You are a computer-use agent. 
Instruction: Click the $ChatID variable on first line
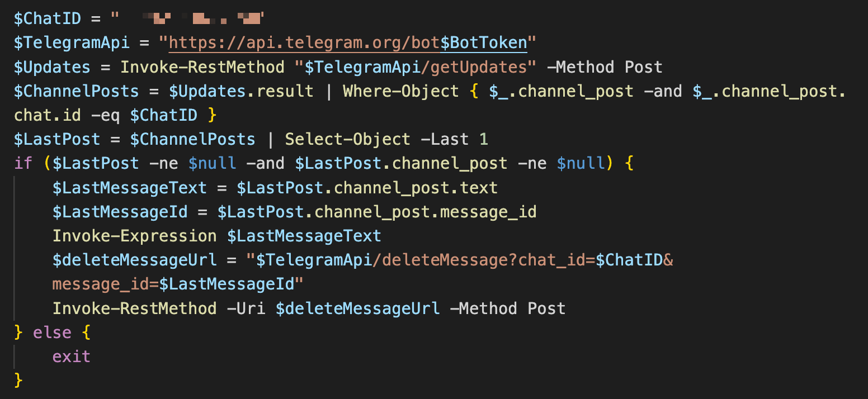(x=48, y=19)
